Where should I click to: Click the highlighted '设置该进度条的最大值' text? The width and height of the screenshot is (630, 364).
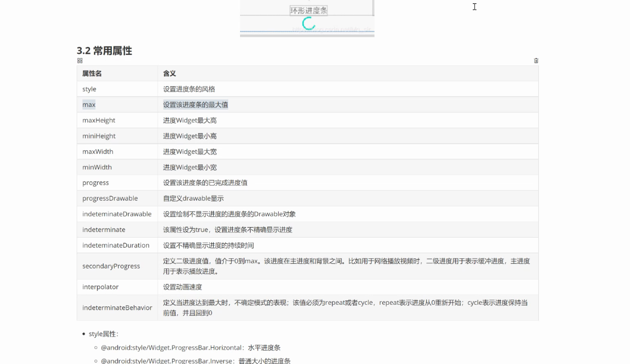point(195,105)
